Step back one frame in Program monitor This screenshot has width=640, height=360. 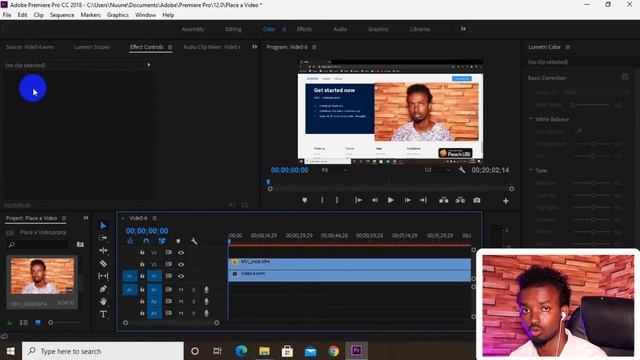[374, 200]
